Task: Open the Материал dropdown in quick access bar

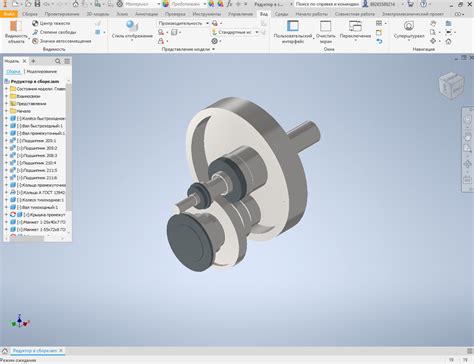Action: pyautogui.click(x=143, y=4)
